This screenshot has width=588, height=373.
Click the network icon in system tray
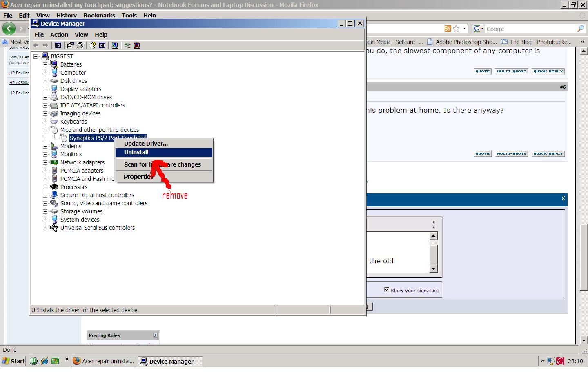point(551,361)
